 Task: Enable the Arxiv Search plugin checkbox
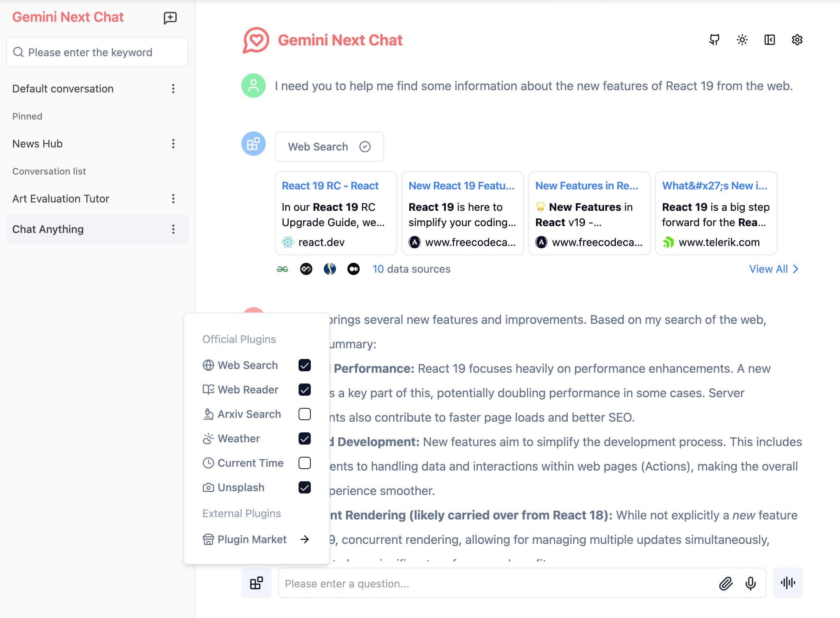click(304, 414)
